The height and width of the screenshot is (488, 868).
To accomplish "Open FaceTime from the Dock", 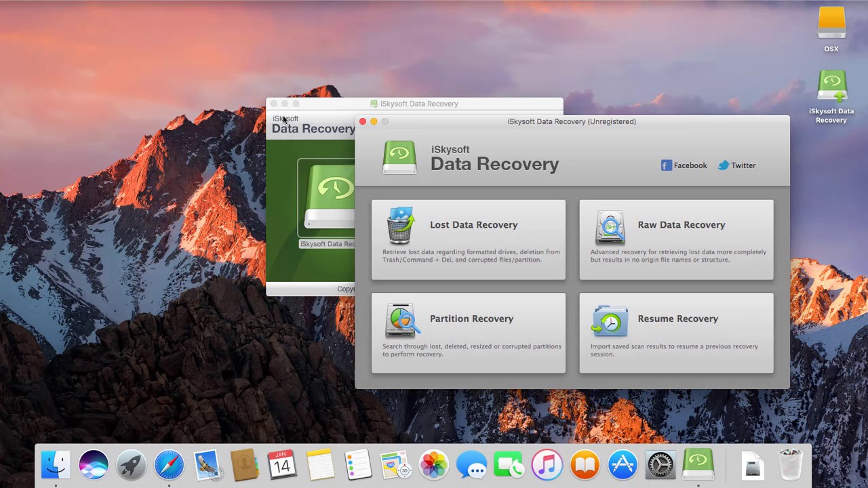I will pos(509,465).
